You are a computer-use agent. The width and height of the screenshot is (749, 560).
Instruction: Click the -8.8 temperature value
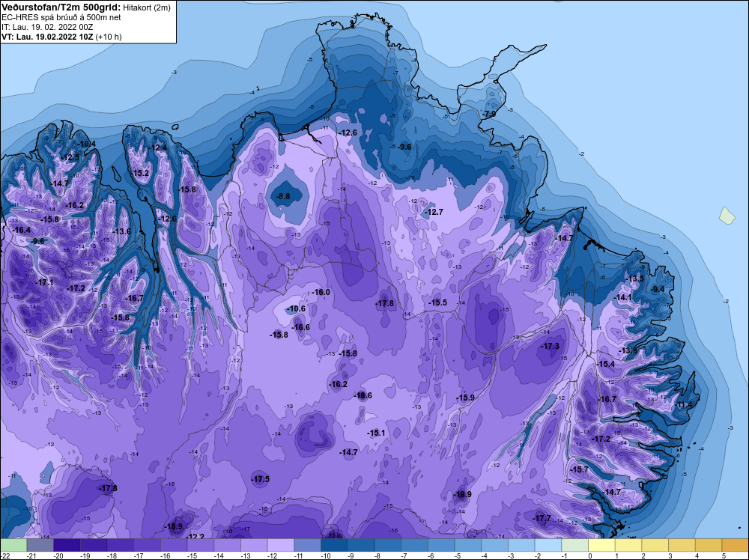[x=283, y=196]
